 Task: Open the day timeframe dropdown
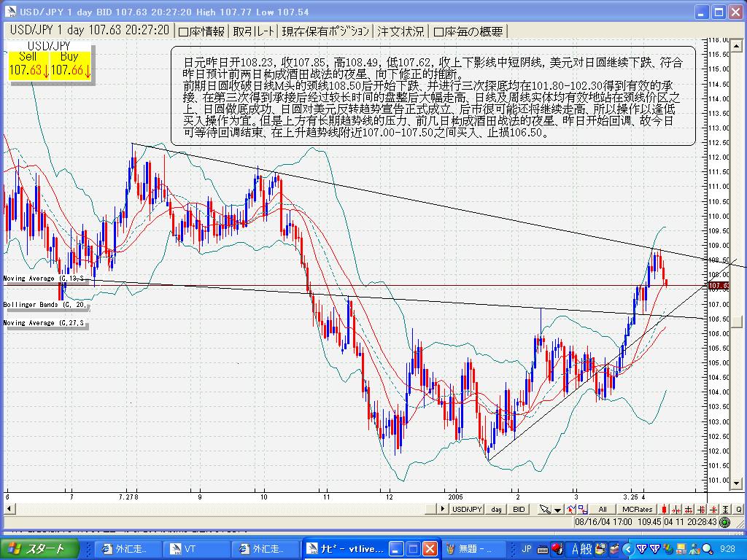tap(495, 510)
